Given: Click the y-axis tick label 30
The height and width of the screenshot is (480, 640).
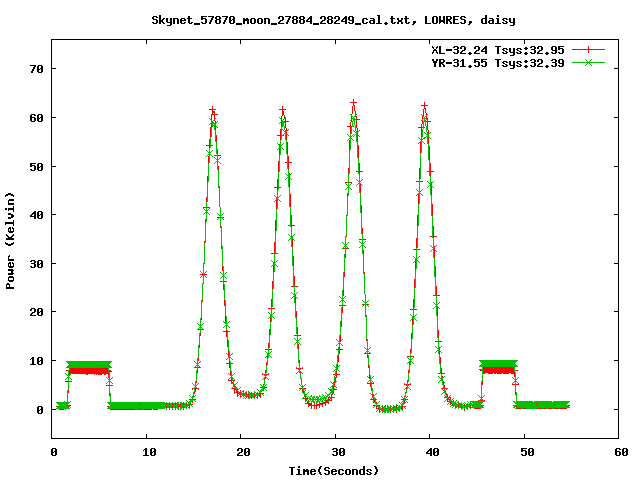Looking at the screenshot, I should [x=37, y=264].
